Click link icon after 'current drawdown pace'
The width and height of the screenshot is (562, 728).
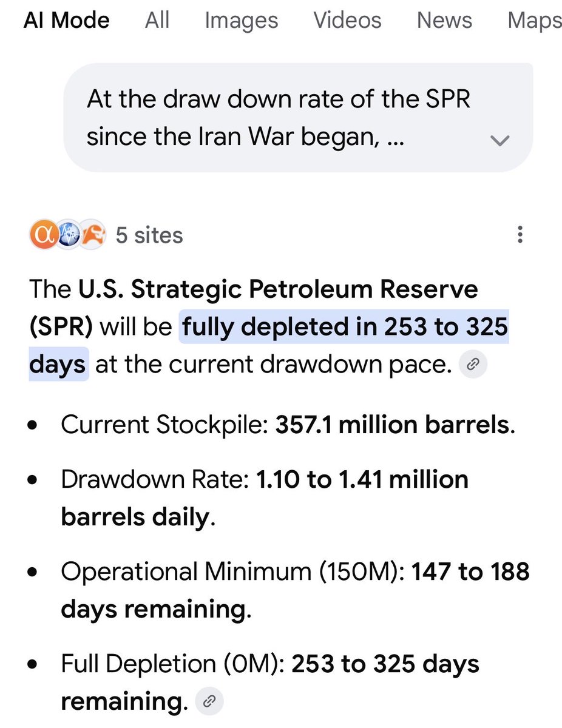point(473,365)
